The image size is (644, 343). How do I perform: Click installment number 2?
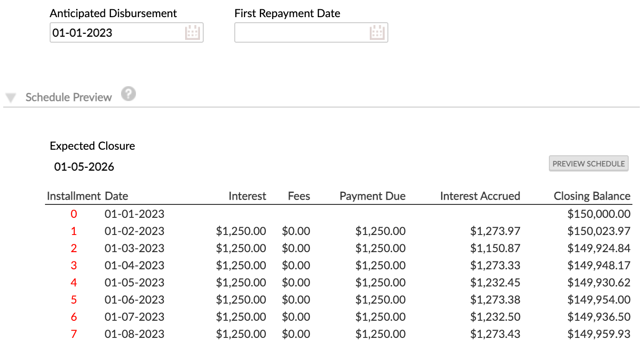(74, 248)
